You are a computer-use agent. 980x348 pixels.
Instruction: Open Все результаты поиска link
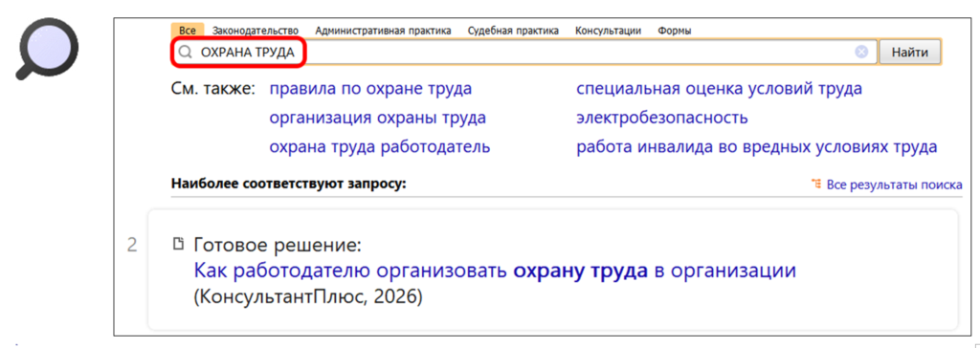pyautogui.click(x=894, y=185)
